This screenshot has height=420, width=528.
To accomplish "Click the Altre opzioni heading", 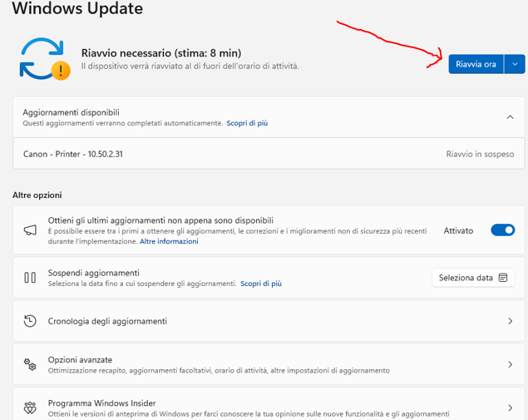I will tap(37, 195).
